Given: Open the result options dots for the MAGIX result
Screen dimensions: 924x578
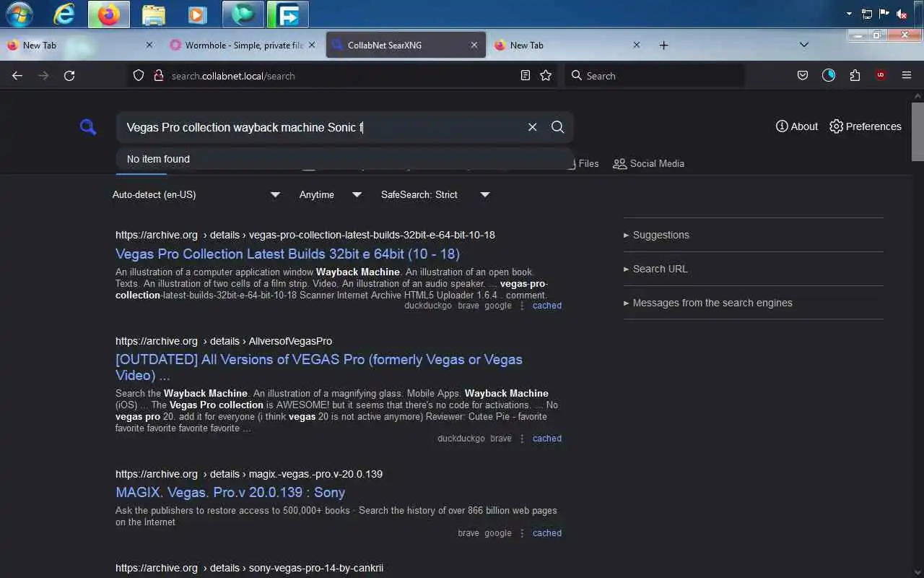Looking at the screenshot, I should (522, 533).
